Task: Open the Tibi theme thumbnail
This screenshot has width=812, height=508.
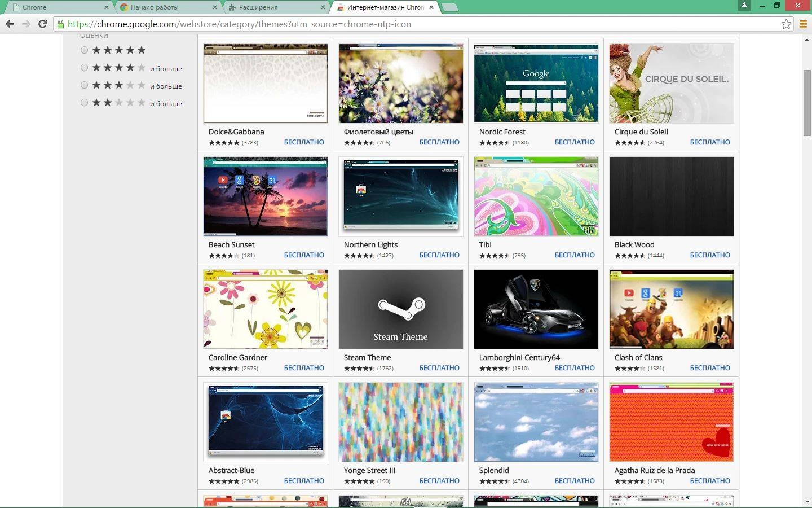Action: (x=536, y=196)
